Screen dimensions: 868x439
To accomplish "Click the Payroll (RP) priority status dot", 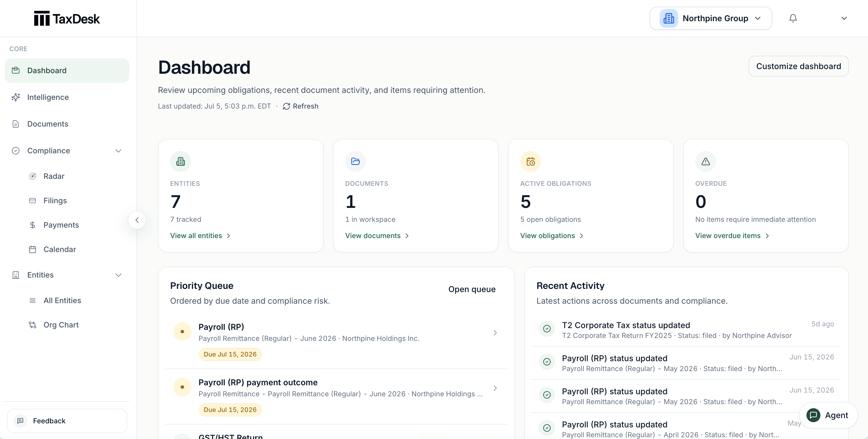I will coord(182,332).
